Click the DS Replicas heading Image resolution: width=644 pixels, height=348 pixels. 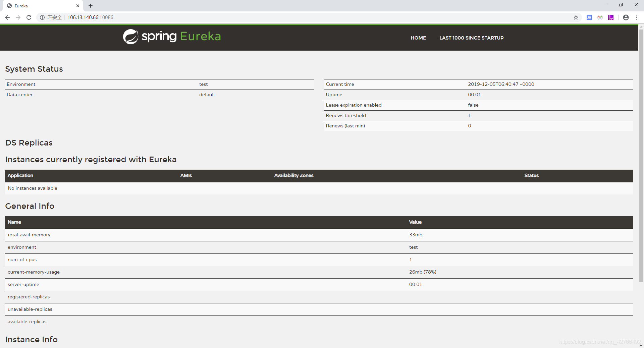(29, 143)
